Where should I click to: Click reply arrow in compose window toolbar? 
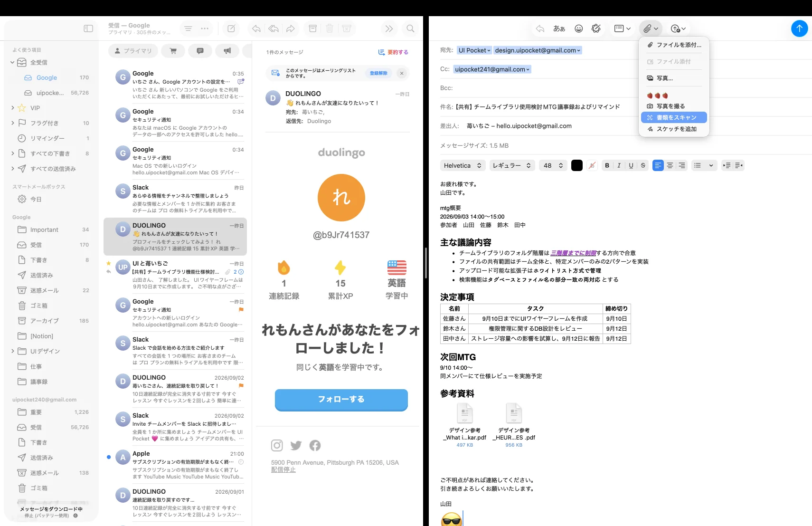pyautogui.click(x=540, y=29)
